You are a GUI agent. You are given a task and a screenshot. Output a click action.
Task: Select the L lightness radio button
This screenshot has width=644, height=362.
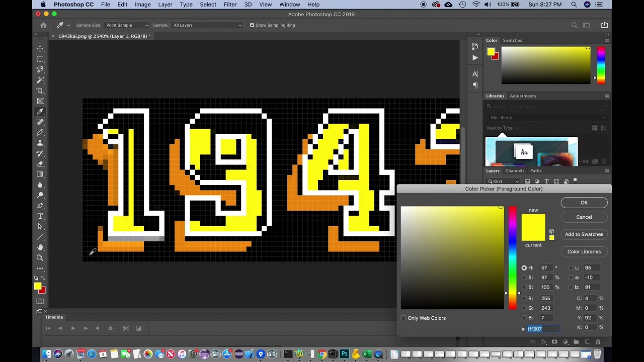tap(571, 268)
